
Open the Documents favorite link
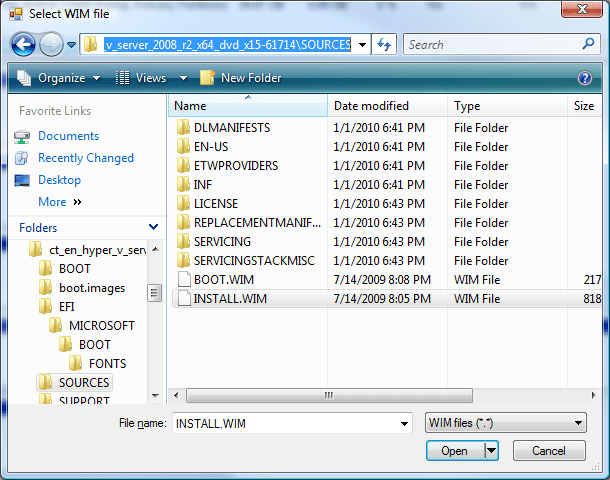pos(68,136)
